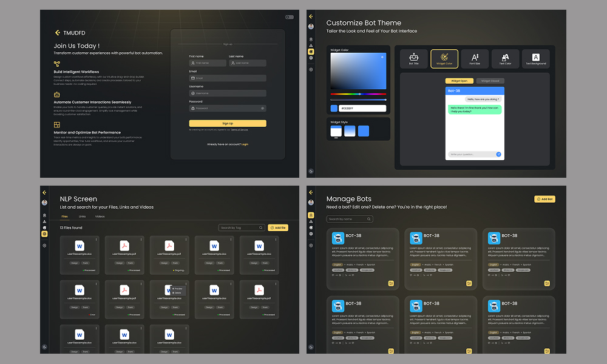Open three-dot menu on first file card

[x=96, y=239]
